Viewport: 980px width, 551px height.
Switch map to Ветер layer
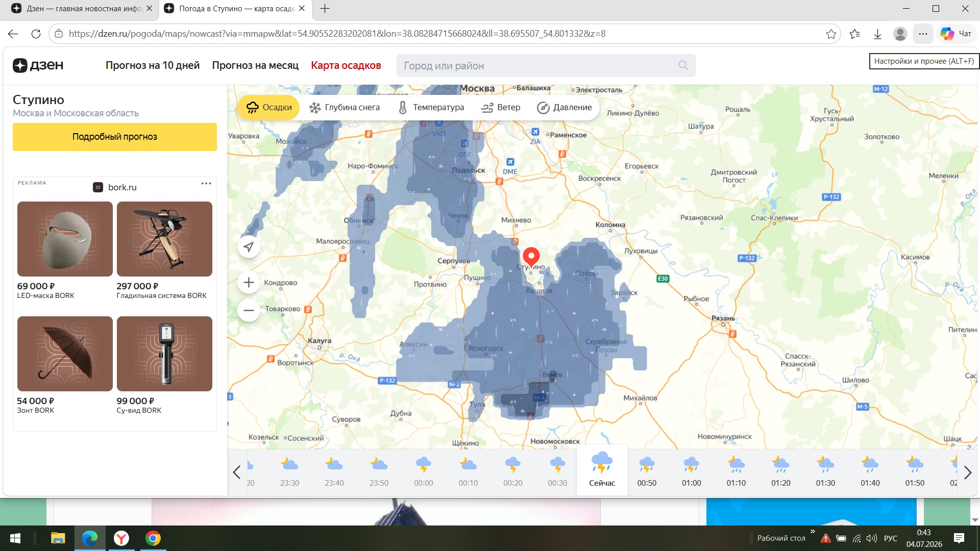[501, 108]
